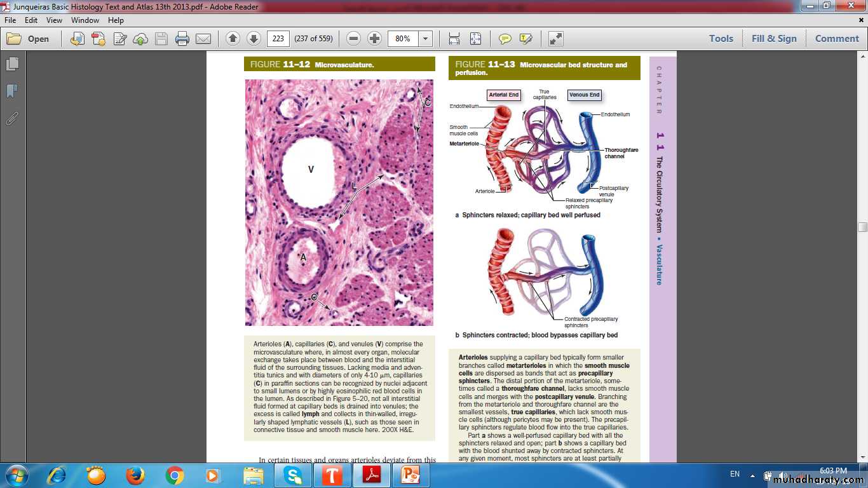868x488 pixels.
Task: Click the fit one full page icon
Action: [475, 39]
